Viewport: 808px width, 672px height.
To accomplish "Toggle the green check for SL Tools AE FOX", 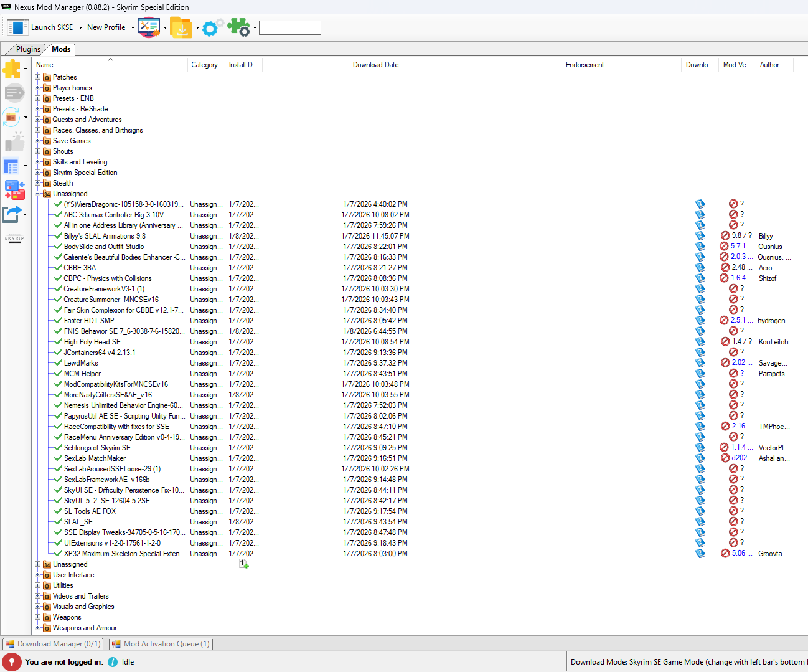I will [x=58, y=511].
